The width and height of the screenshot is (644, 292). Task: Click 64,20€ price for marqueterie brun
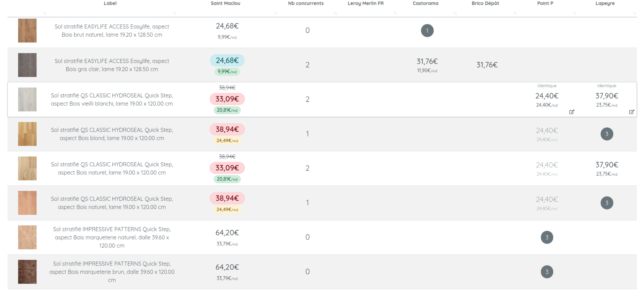point(227,267)
